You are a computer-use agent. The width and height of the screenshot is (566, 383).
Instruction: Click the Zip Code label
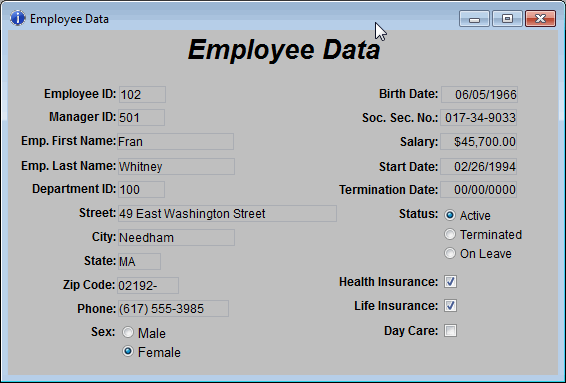point(89,285)
